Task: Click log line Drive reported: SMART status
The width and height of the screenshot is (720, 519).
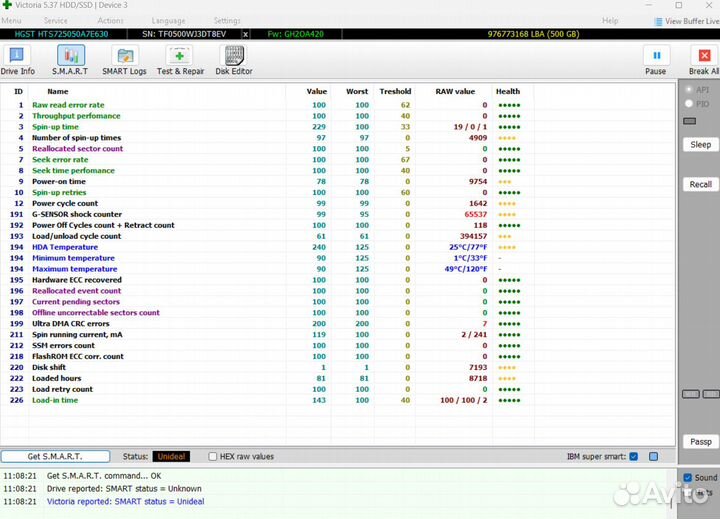Action: [124, 489]
